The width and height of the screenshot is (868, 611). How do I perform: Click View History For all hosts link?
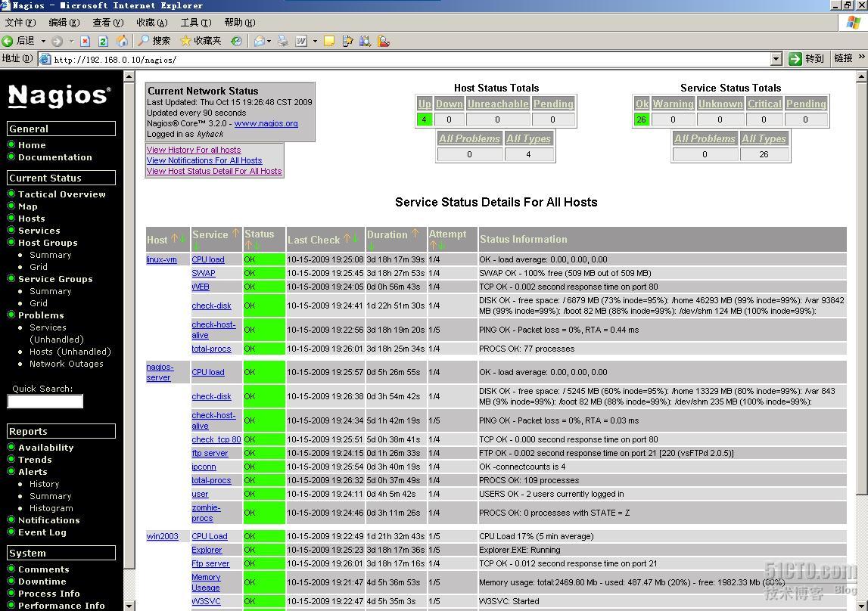194,150
